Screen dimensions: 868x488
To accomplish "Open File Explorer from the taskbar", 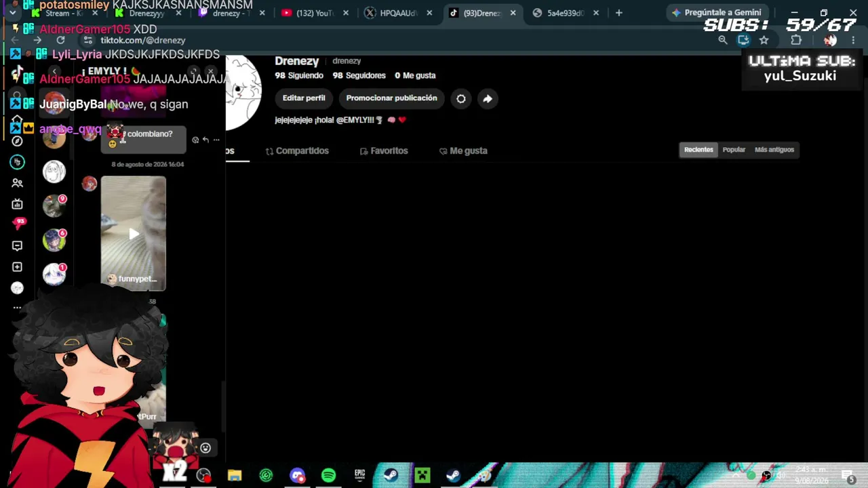I will 235,475.
